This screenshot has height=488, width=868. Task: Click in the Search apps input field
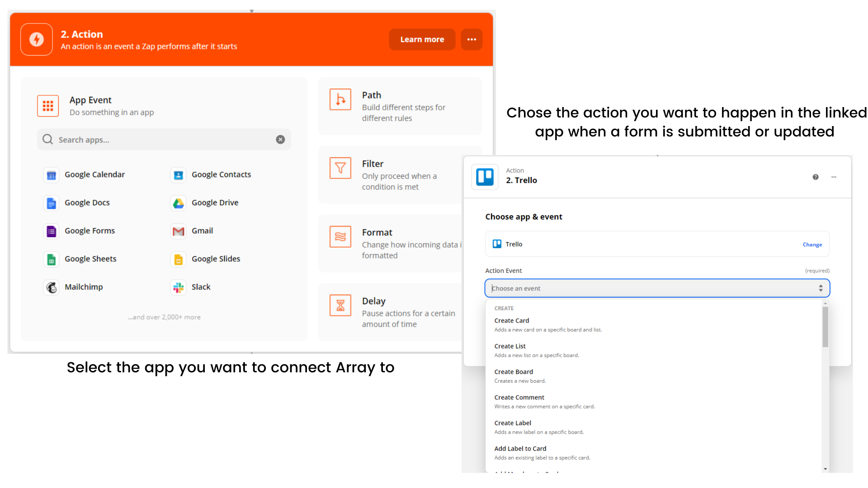coord(164,140)
